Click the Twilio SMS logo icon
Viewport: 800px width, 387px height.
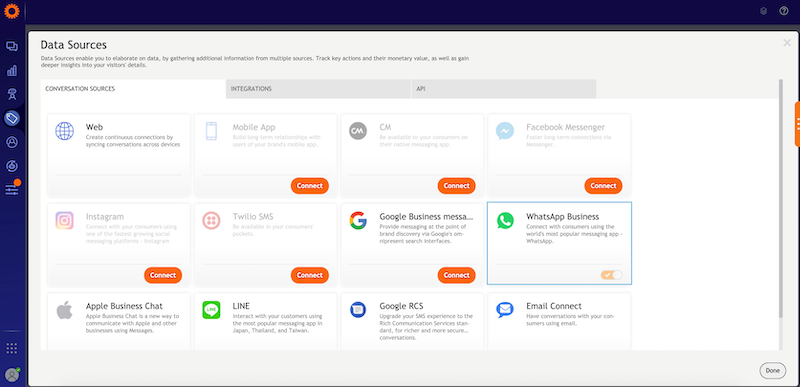(211, 221)
